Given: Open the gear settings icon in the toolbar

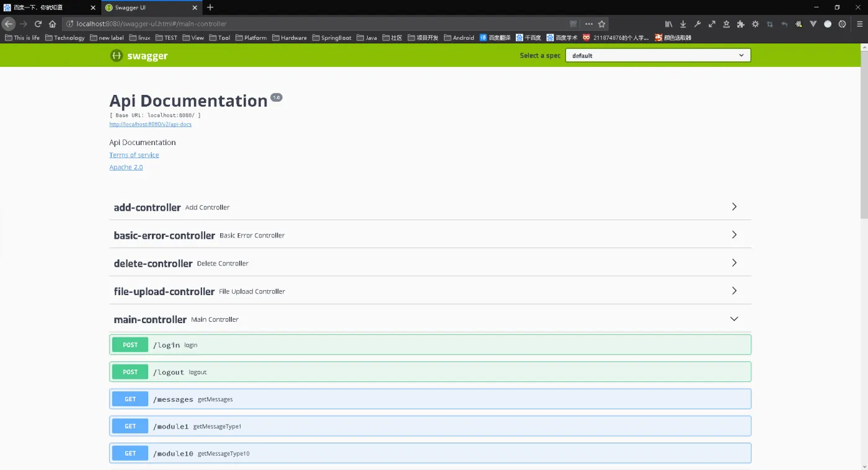Looking at the screenshot, I should [755, 24].
